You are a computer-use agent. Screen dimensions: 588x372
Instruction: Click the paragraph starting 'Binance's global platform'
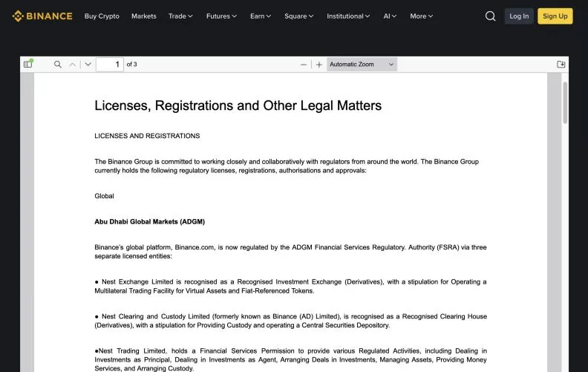290,252
